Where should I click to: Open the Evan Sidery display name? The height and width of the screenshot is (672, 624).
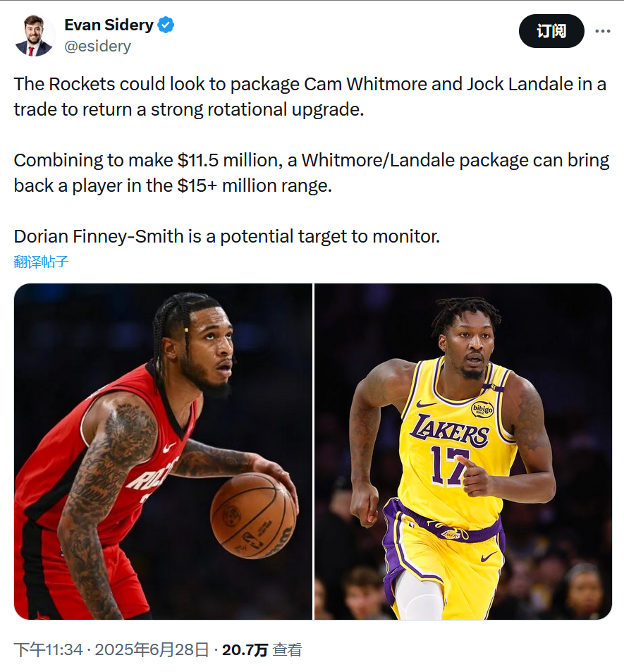tap(109, 25)
